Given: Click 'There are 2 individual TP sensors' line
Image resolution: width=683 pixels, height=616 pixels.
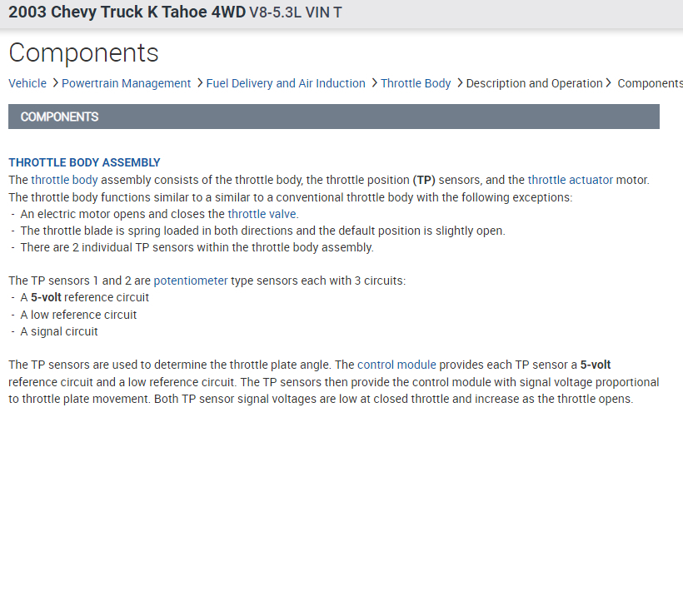Looking at the screenshot, I should (197, 247).
